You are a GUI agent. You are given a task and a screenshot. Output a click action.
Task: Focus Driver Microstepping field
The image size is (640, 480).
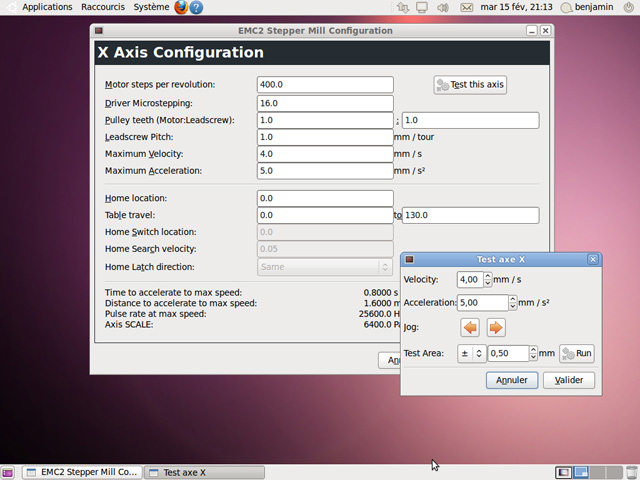[325, 103]
